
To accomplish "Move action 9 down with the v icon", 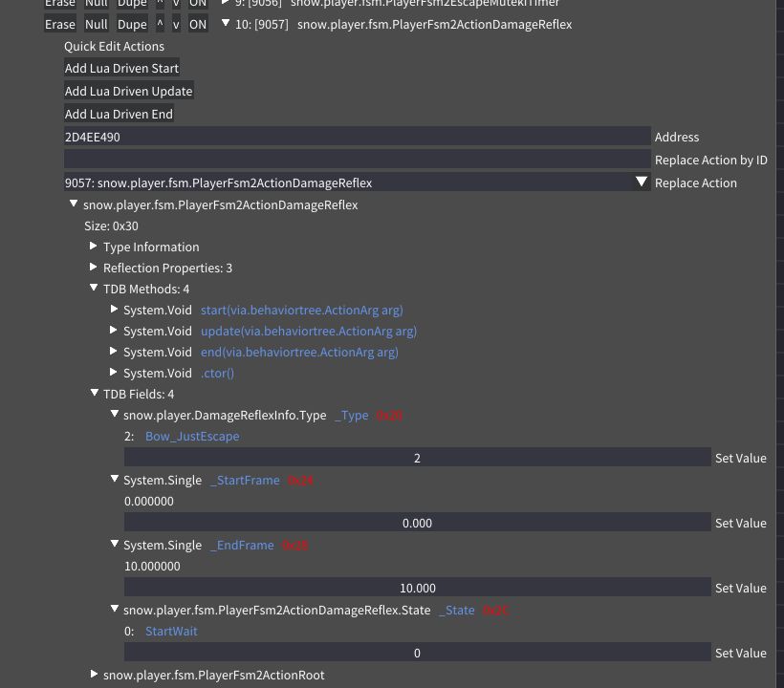I will pyautogui.click(x=176, y=4).
